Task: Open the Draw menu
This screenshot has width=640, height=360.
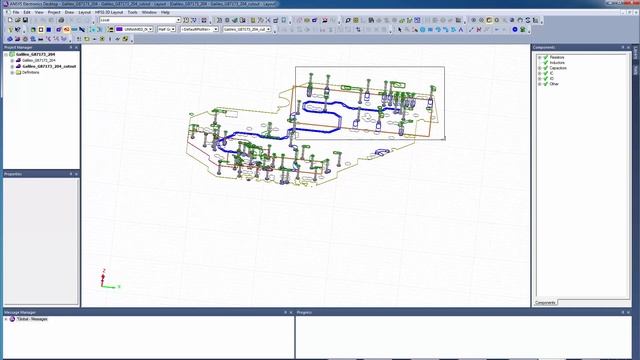Action: pyautogui.click(x=69, y=12)
